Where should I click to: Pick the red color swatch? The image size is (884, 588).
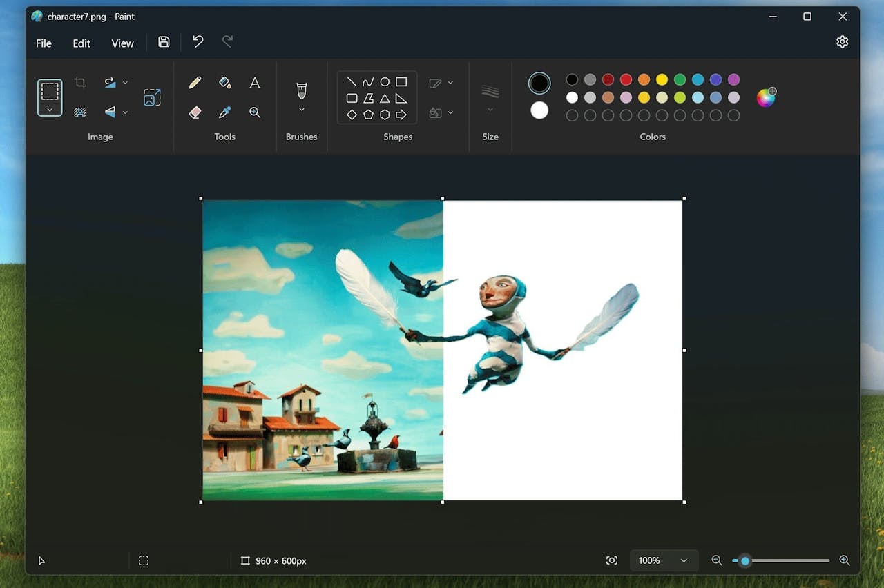[626, 79]
